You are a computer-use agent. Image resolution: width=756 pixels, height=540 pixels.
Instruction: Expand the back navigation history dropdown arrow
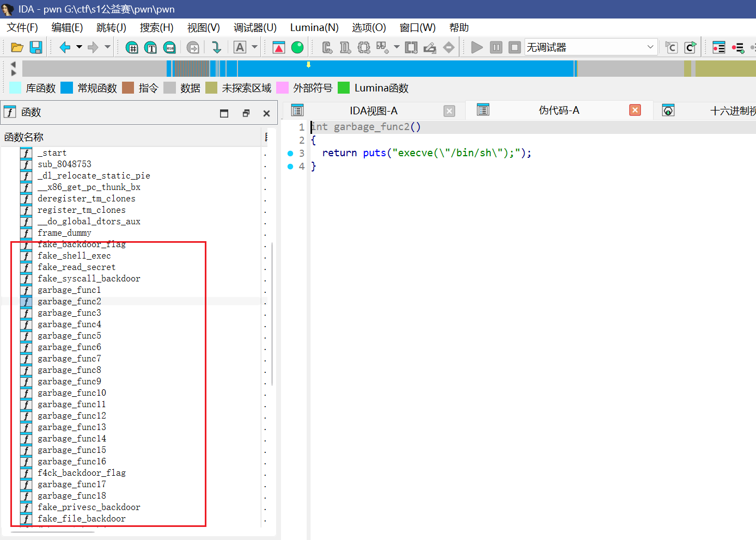[x=79, y=47]
